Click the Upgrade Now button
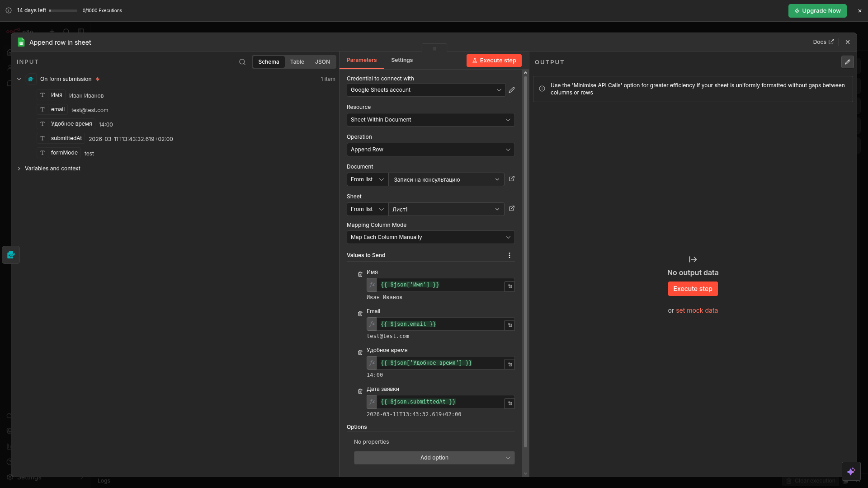This screenshot has height=488, width=868. [x=817, y=11]
